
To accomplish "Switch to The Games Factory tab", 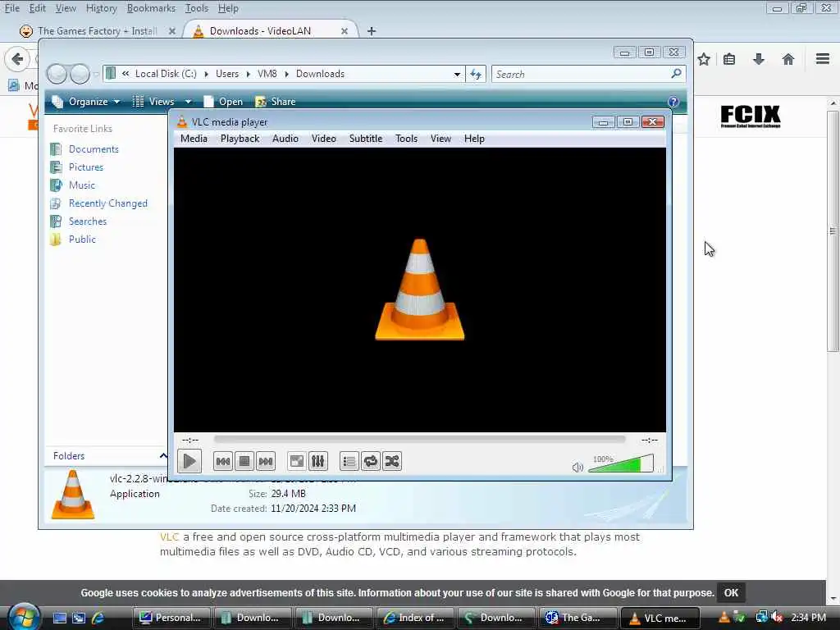I will 97,31.
